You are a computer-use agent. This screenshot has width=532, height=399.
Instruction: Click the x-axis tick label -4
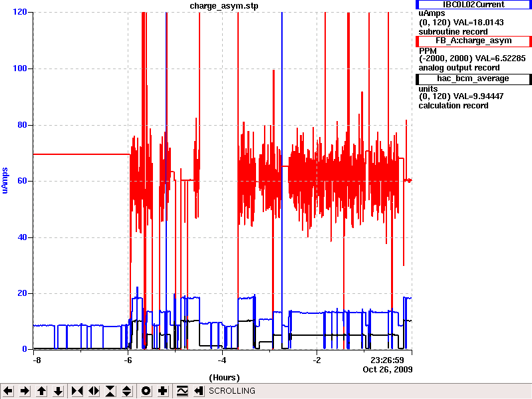(x=222, y=360)
